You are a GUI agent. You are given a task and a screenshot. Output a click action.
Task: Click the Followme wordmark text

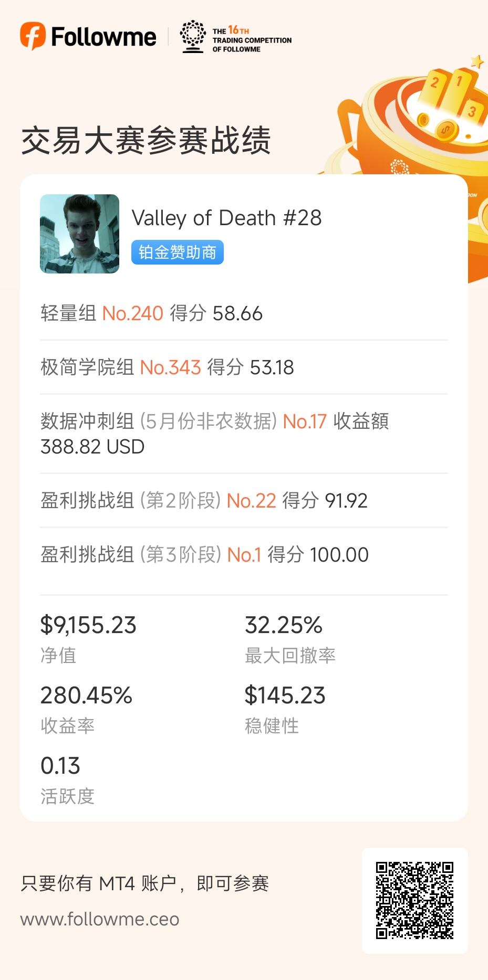point(103,37)
